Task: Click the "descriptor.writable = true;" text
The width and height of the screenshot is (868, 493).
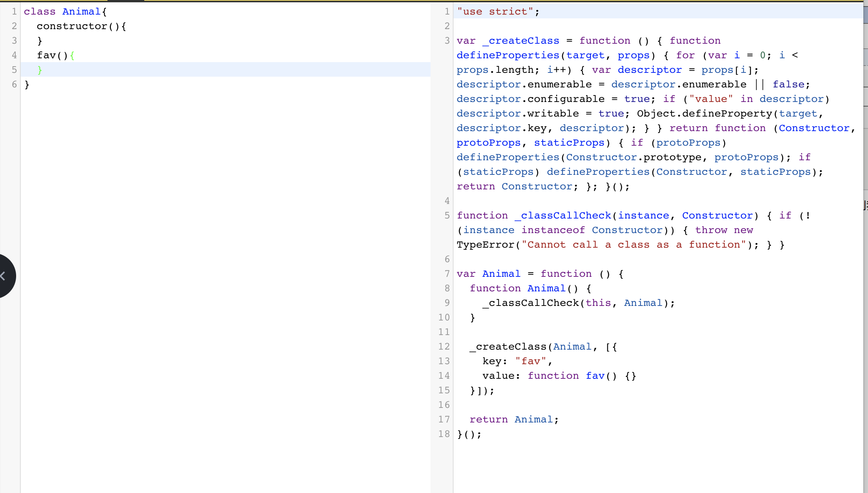Action: [543, 113]
